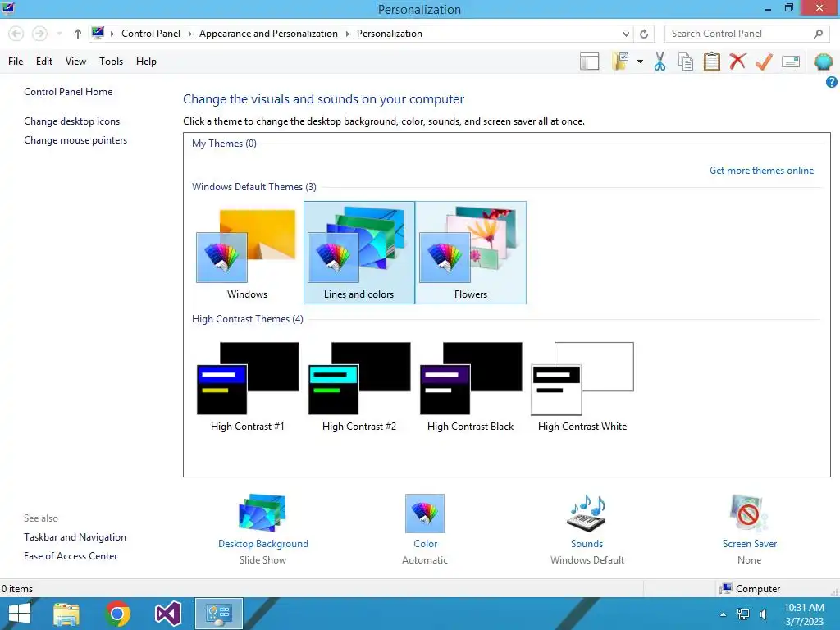
Task: Open the View menu
Action: (x=75, y=62)
